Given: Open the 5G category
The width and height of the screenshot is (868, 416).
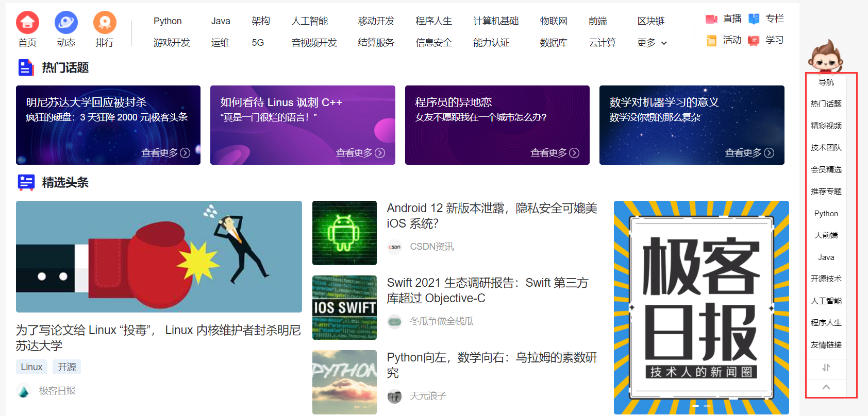Looking at the screenshot, I should (258, 43).
